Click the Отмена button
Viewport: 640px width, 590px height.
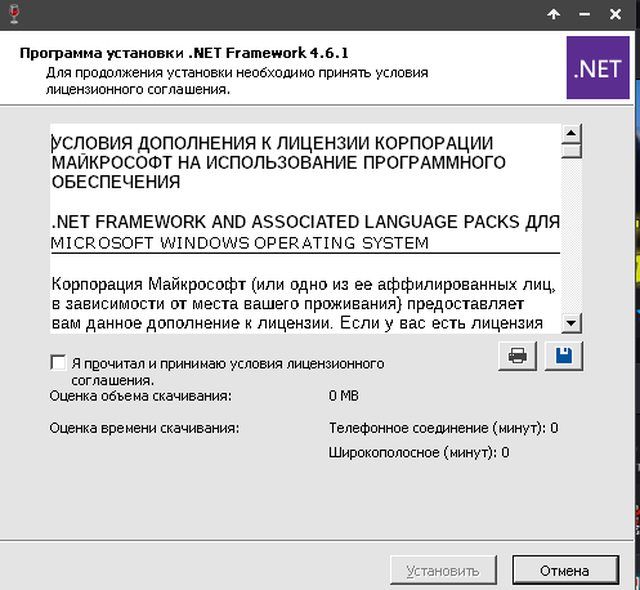coord(565,570)
